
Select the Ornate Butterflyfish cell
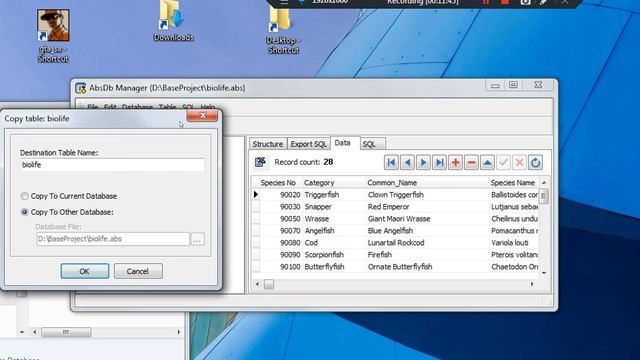tap(427, 267)
